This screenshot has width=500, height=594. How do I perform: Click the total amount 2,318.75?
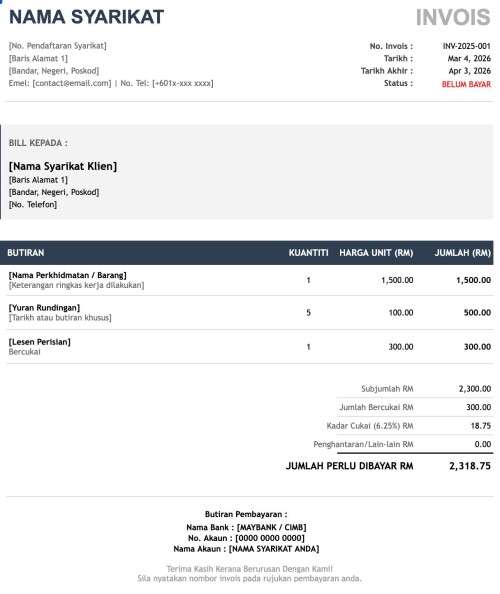tap(470, 466)
